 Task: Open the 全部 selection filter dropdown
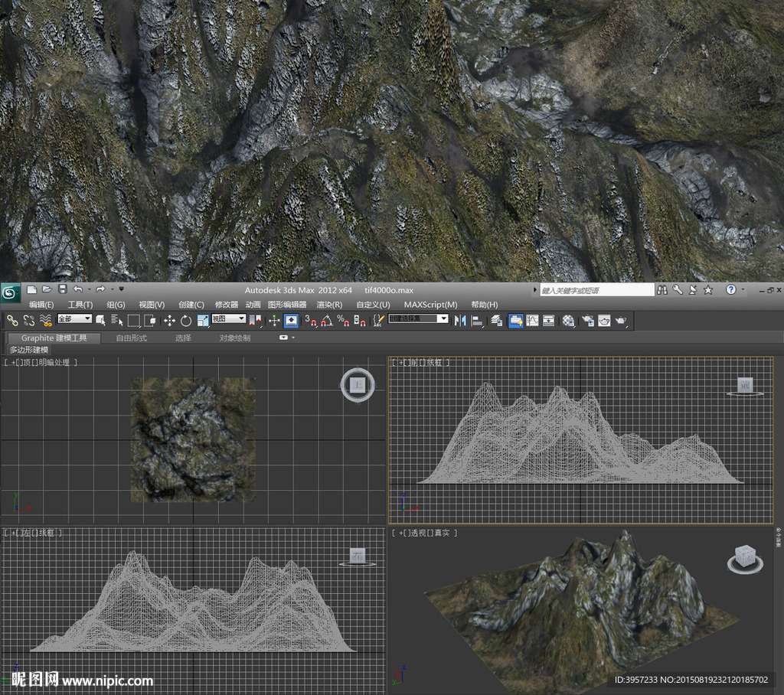[75, 319]
